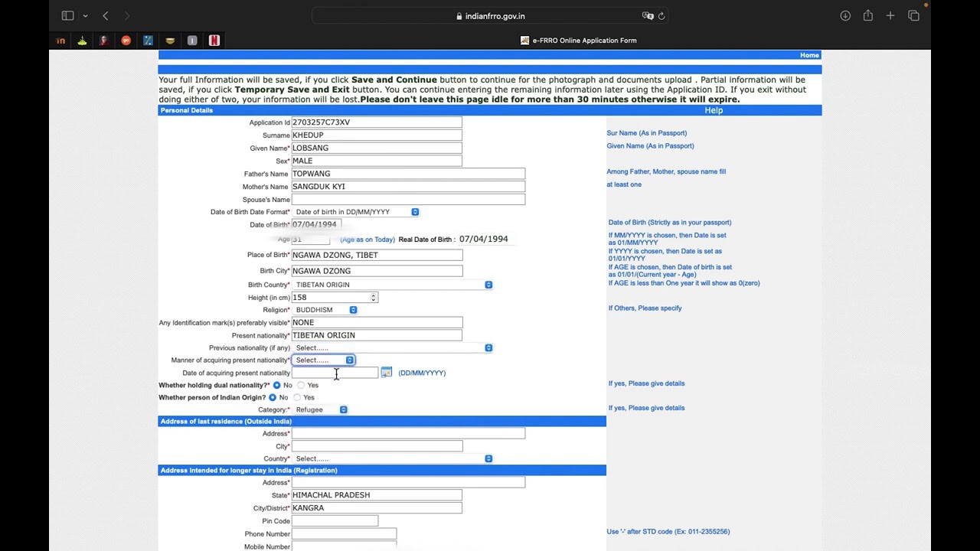This screenshot has height=551, width=980.
Task: Click the empty Spouse's Name field
Action: tap(408, 199)
